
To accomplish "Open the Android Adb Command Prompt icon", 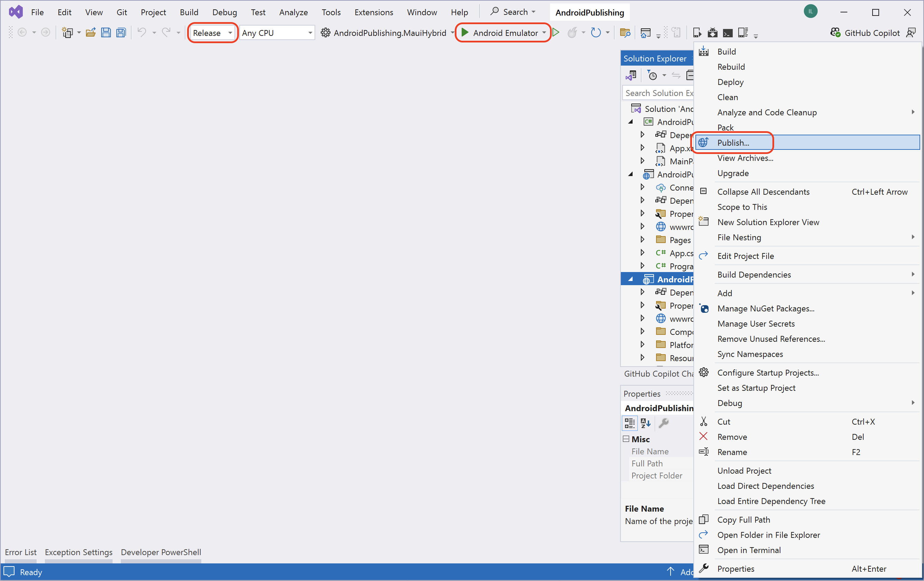I will click(728, 33).
